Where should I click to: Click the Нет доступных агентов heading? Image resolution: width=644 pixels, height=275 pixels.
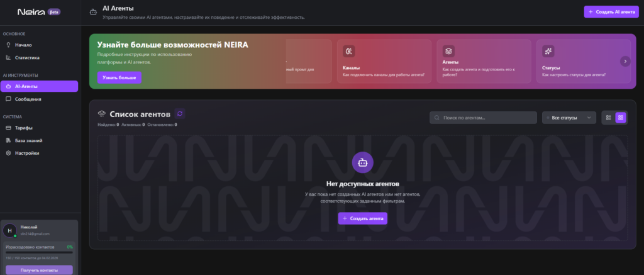(x=363, y=184)
